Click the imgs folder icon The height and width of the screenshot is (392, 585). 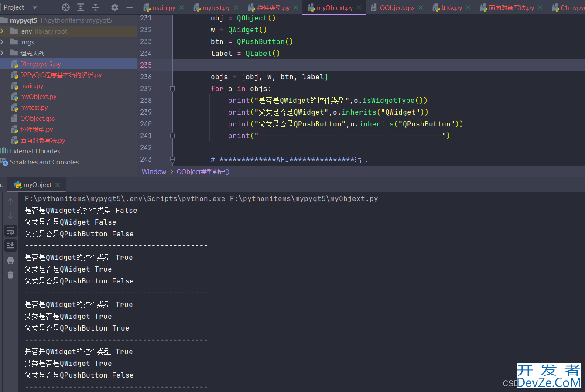pos(14,42)
